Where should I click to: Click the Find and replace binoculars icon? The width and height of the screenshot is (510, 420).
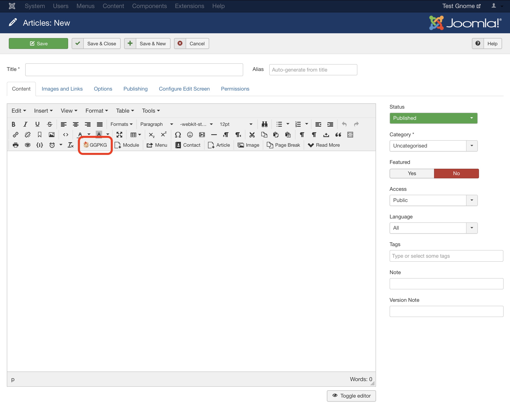(x=265, y=124)
